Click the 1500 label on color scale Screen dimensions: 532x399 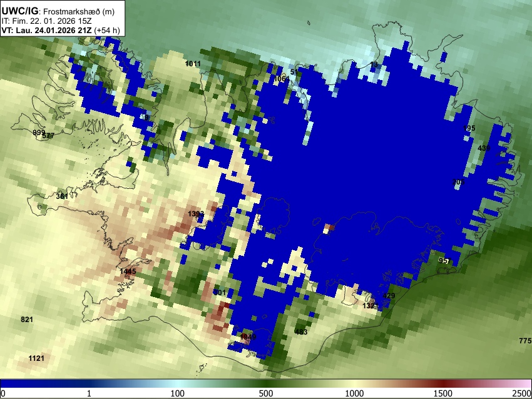click(443, 393)
